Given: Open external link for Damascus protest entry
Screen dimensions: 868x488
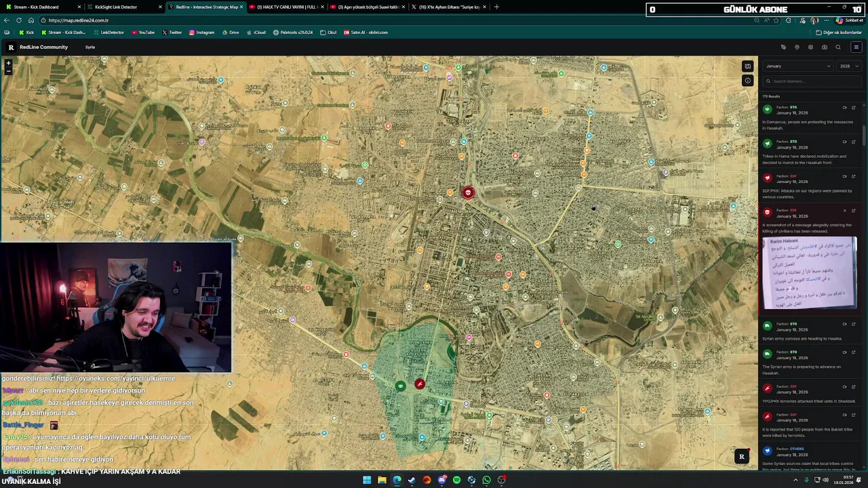Looking at the screenshot, I should coord(853,108).
